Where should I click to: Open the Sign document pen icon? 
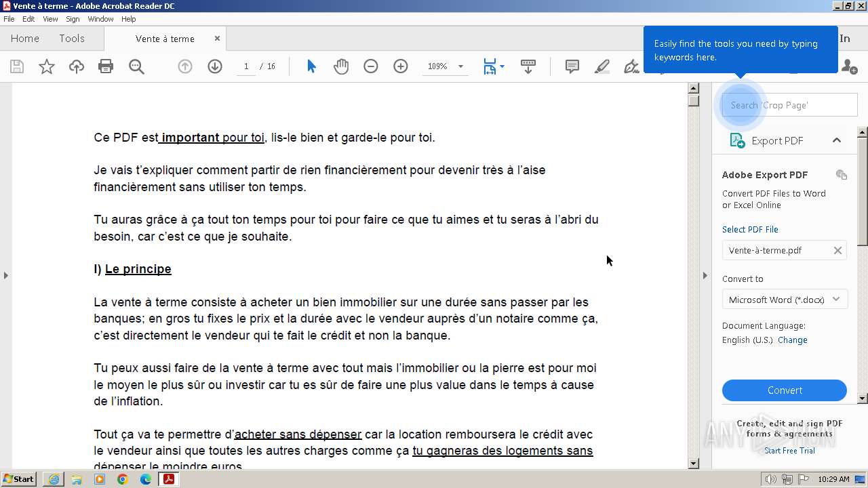(x=631, y=66)
